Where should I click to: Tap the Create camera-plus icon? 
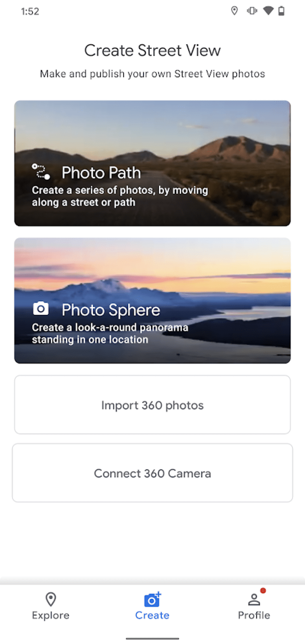pos(152,600)
